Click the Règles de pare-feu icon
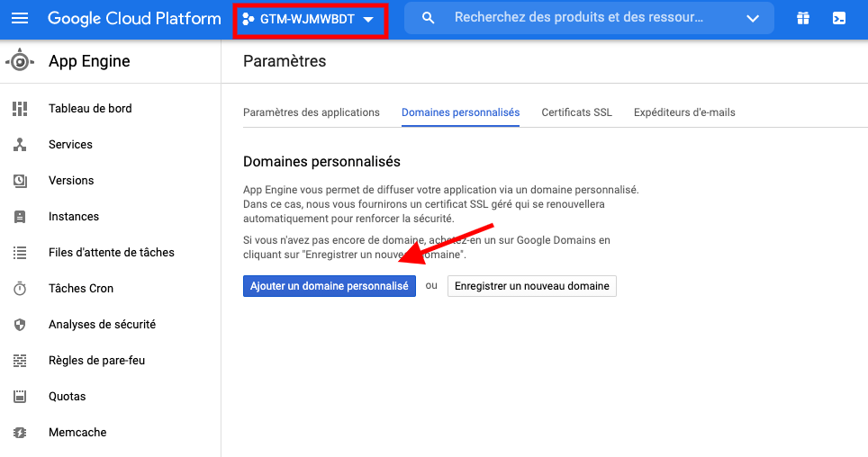Viewport: 868px width, 457px height. coord(20,361)
